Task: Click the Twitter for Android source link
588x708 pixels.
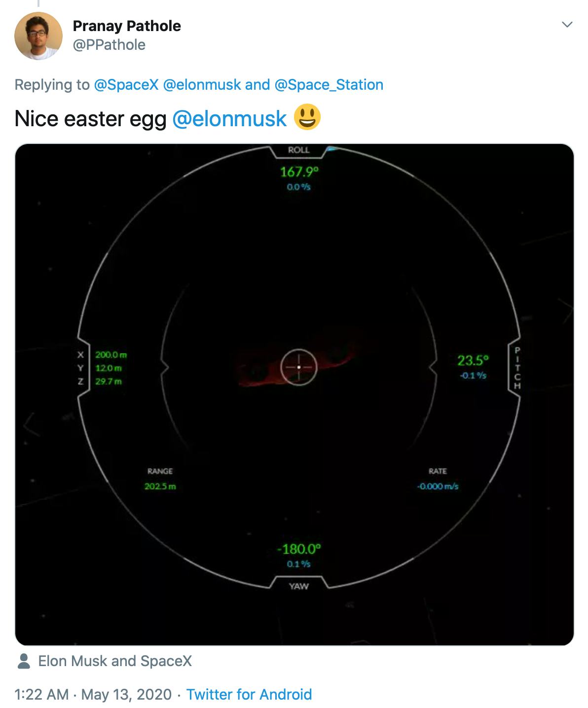Action: (x=249, y=695)
